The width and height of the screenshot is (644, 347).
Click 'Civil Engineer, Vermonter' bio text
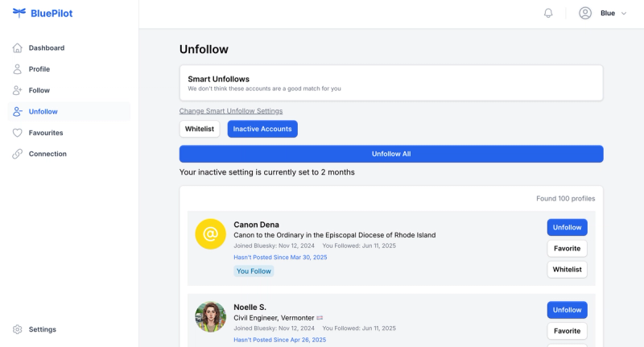274,318
